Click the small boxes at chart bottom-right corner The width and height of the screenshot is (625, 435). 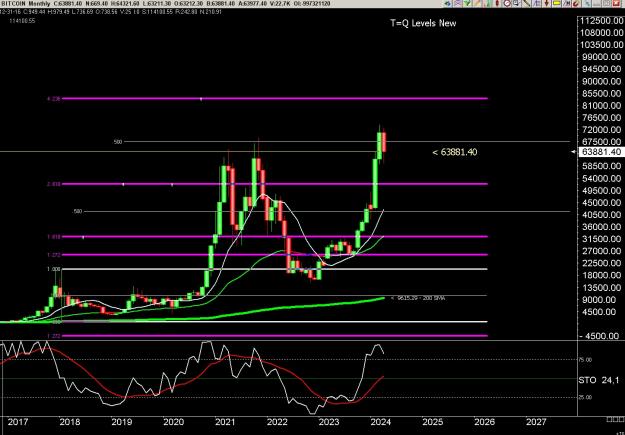[613, 419]
